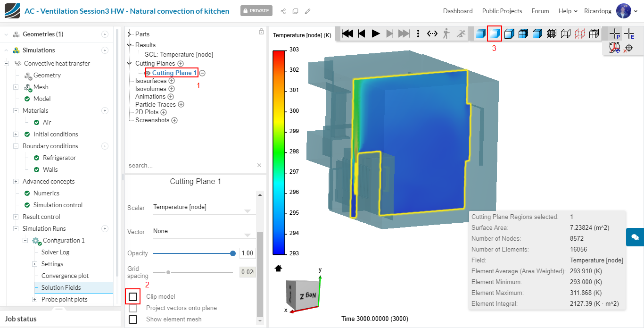Select the plain outline cube mode
This screenshot has height=328, width=644.
pyautogui.click(x=566, y=34)
